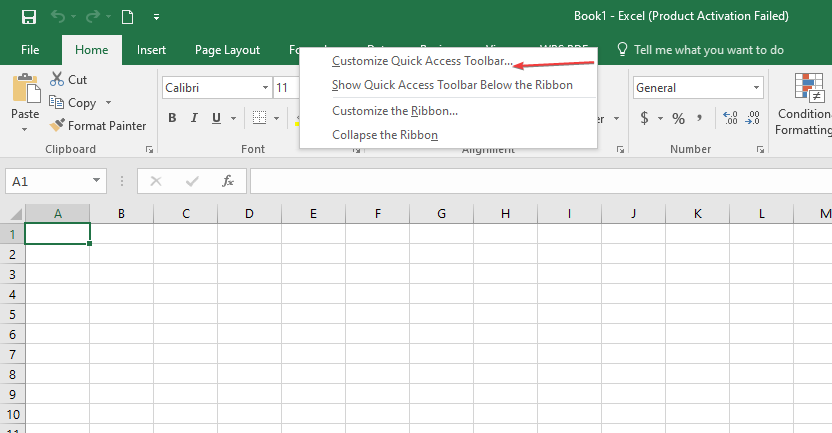Viewport: 832px width, 433px height.
Task: Select the Format Painter brush
Action: 58,126
